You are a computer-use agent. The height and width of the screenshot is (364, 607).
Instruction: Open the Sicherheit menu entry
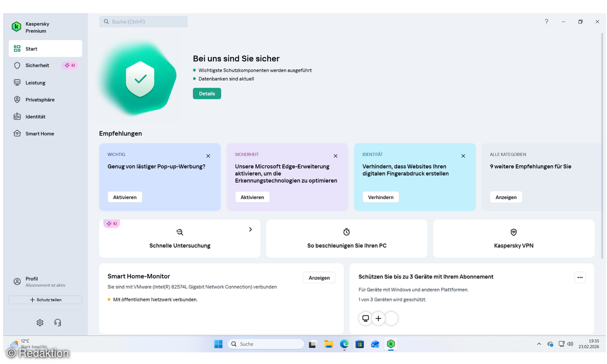(36, 65)
